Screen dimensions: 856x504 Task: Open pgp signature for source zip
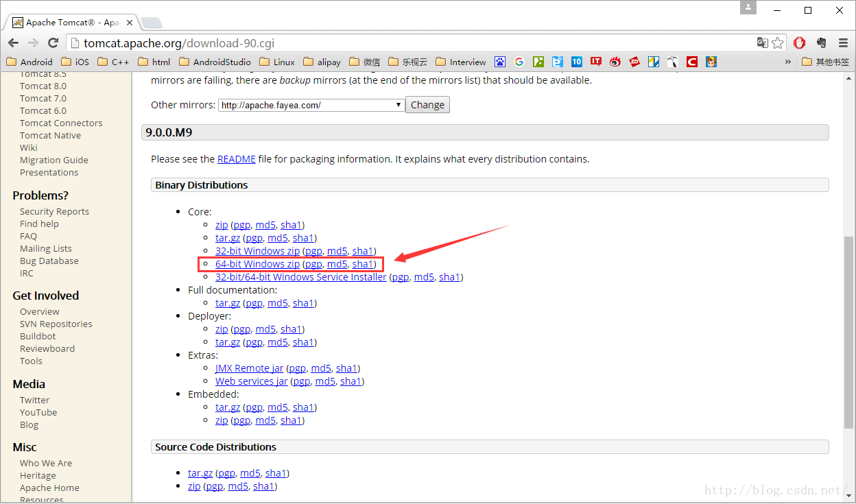pos(215,486)
